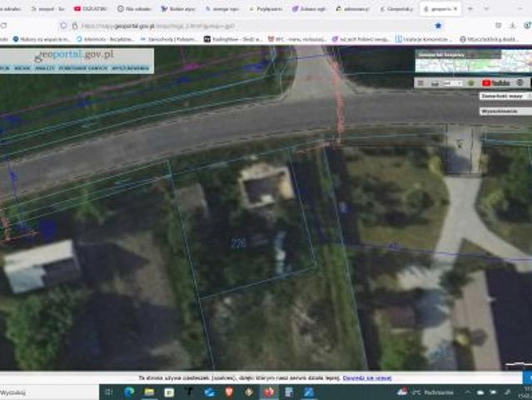The image size is (532, 400).
Task: Click the Windows search box Wyszukaj
Action: pyautogui.click(x=47, y=392)
